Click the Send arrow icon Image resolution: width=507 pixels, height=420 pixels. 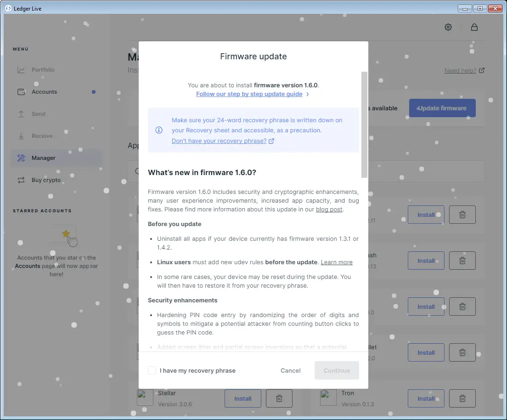click(x=21, y=114)
